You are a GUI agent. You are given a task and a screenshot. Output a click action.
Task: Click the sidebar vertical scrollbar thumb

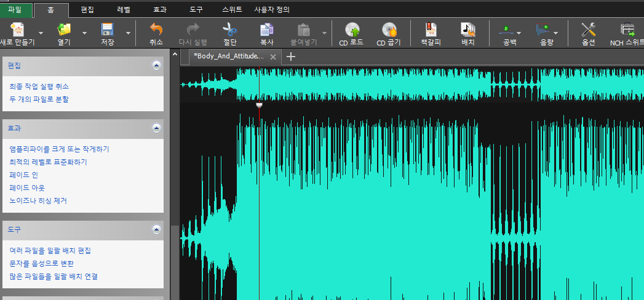click(175, 262)
